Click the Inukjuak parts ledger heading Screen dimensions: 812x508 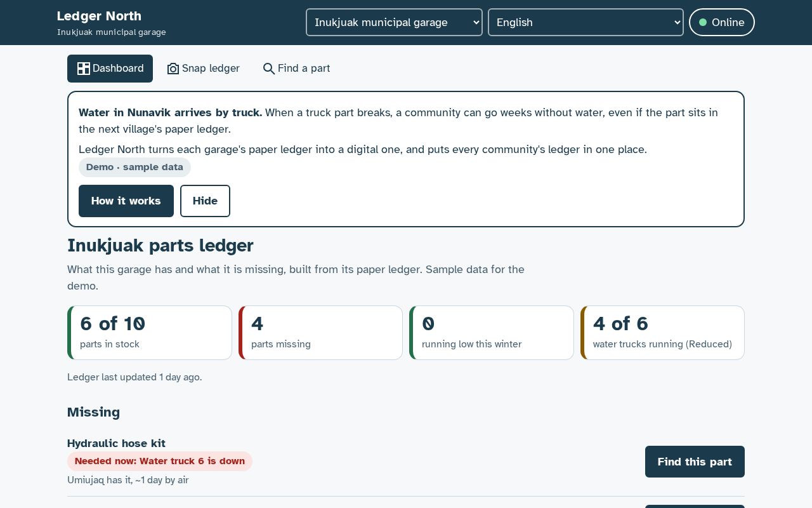pyautogui.click(x=160, y=245)
